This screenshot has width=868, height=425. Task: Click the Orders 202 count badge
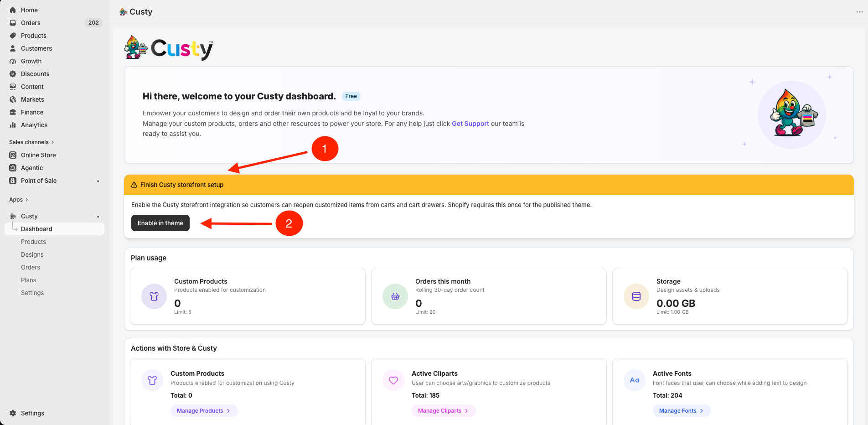[93, 23]
